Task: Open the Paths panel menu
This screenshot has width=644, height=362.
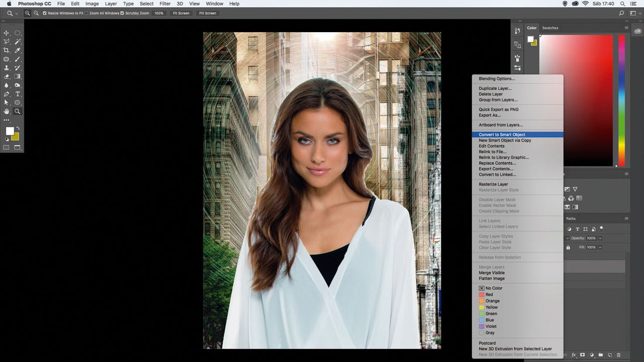Action: (x=626, y=218)
